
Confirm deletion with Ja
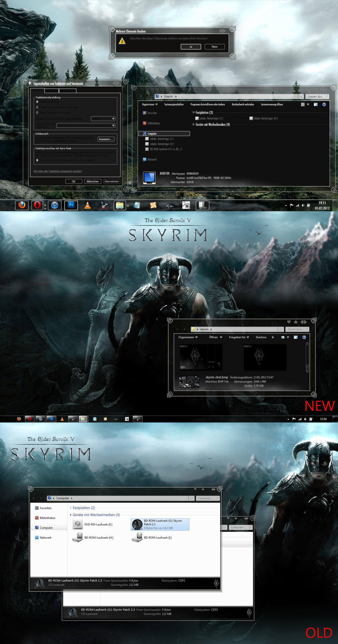[x=191, y=47]
